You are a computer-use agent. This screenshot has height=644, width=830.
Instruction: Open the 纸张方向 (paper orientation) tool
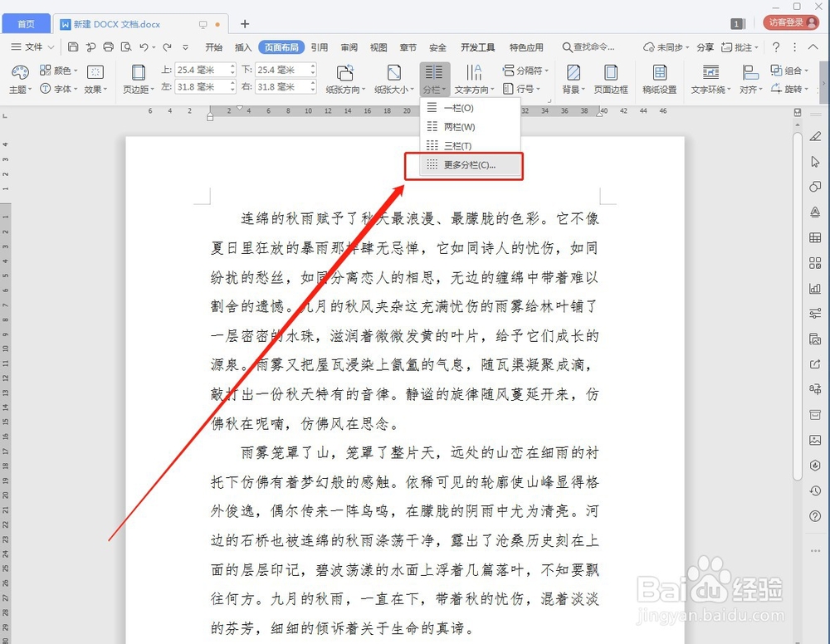(345, 79)
